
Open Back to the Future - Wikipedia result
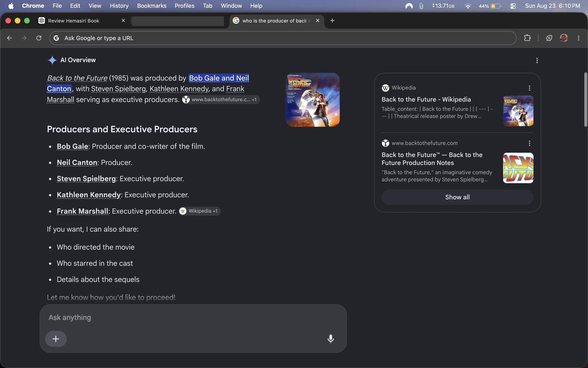click(426, 99)
